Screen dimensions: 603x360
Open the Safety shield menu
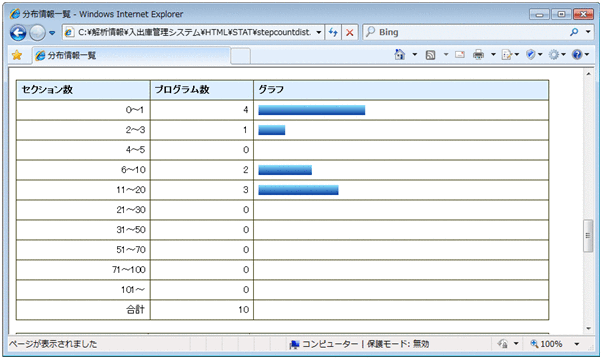pos(534,55)
